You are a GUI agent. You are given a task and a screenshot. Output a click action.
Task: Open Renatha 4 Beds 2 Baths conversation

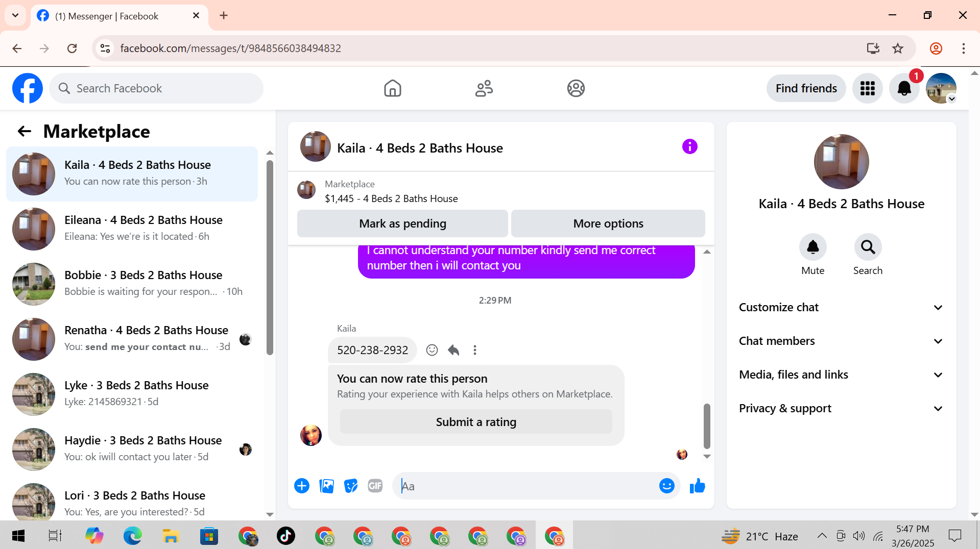(132, 339)
